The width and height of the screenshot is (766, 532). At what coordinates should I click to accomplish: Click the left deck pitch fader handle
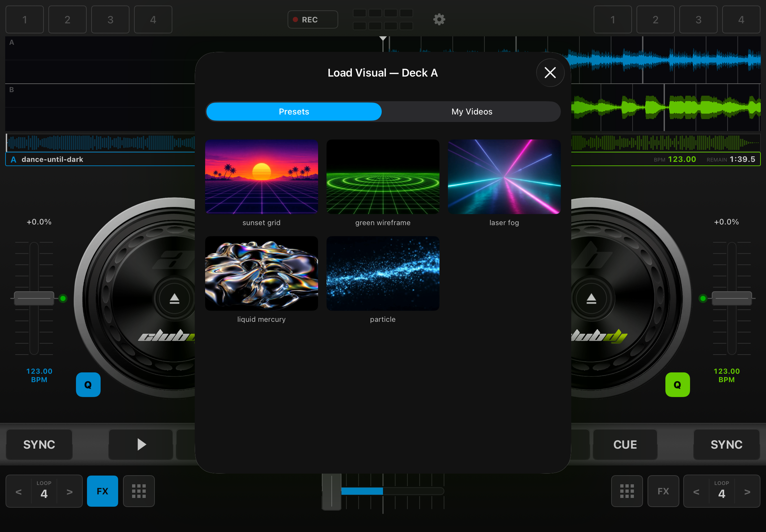34,298
